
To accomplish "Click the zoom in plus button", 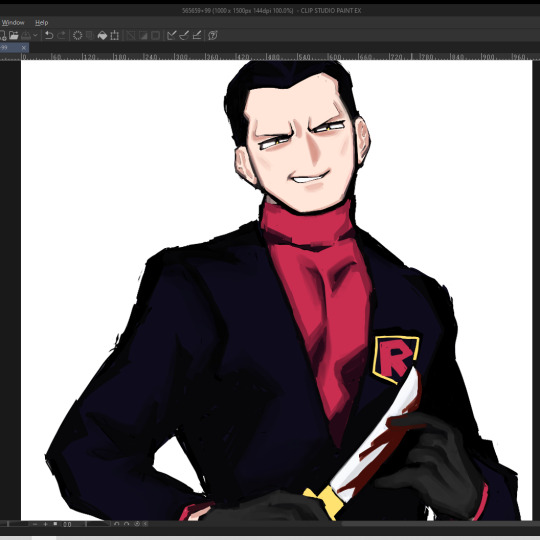I will (45, 524).
